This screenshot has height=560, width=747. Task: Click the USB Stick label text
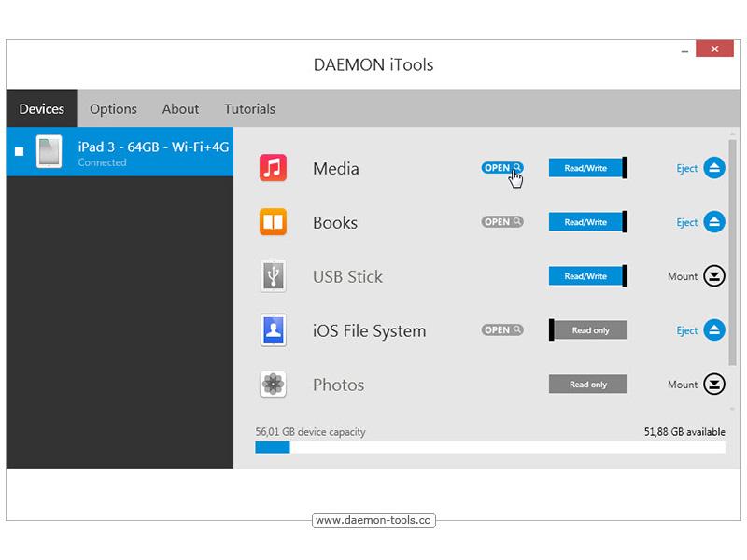point(347,276)
